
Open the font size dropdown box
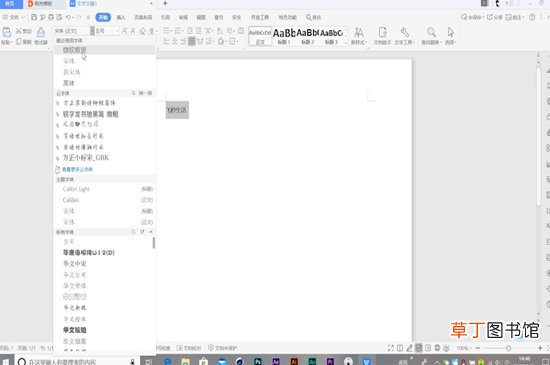107,31
